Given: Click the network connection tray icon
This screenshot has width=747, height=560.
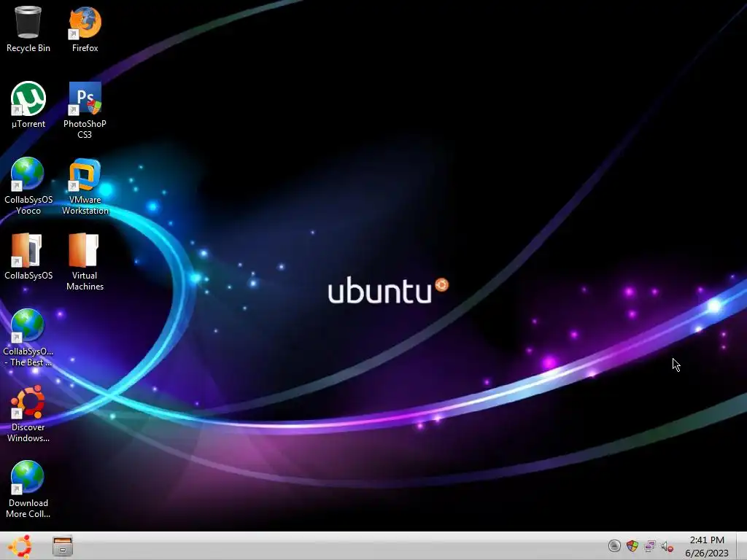Looking at the screenshot, I should pos(650,545).
